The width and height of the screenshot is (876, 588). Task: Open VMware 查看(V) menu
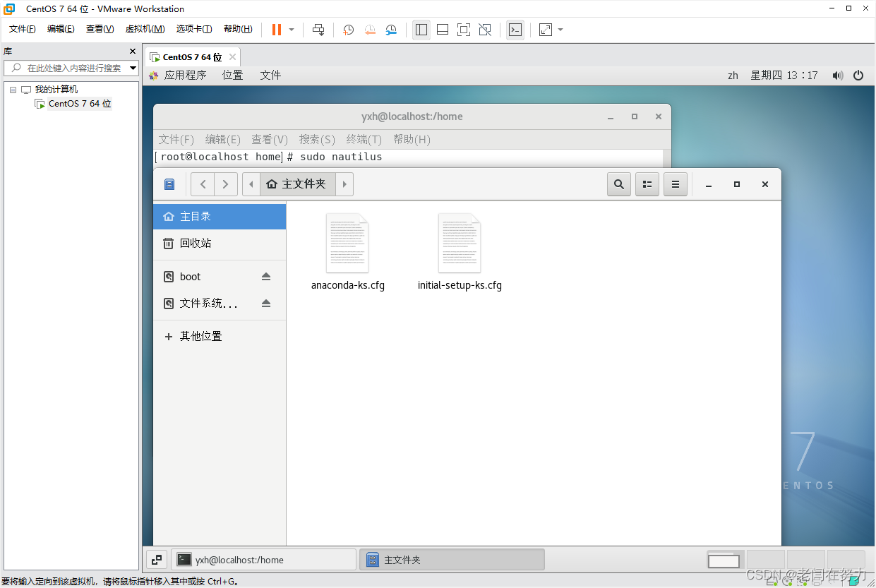[x=100, y=29]
